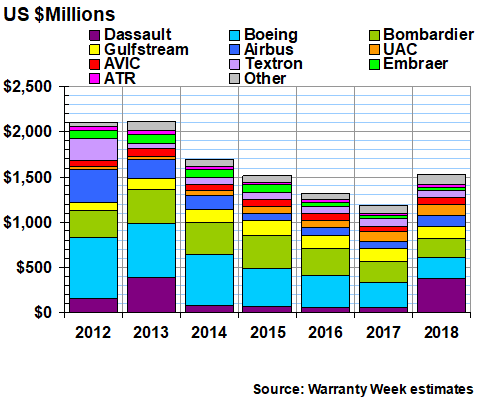This screenshot has width=480, height=400.
Task: Select the Gulfstream legend label
Action: pos(146,49)
